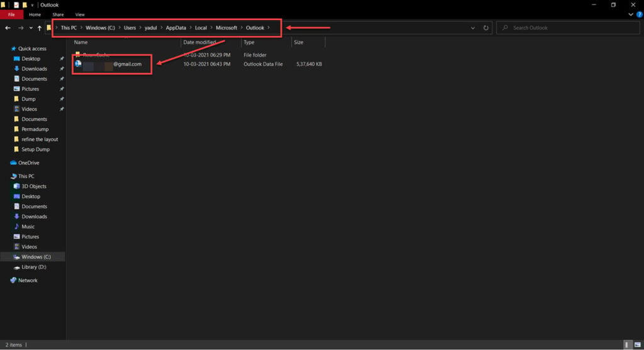Open the Setup Dump folder

35,149
